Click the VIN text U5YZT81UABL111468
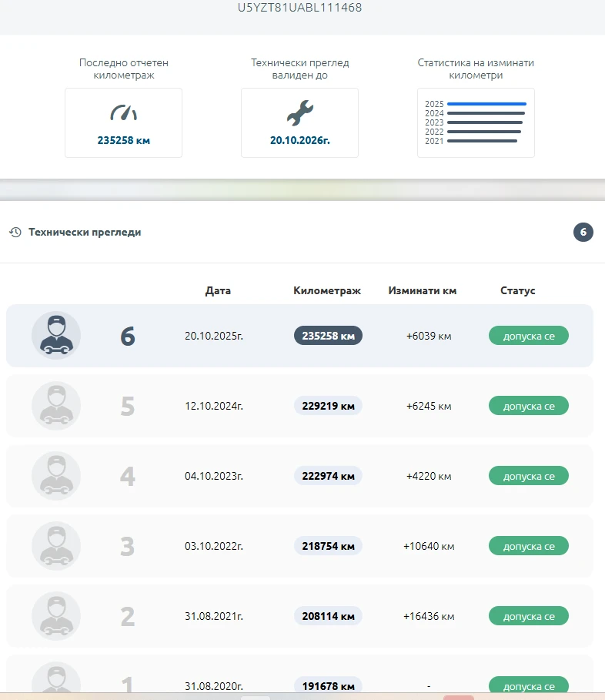The image size is (605, 700). click(x=300, y=8)
